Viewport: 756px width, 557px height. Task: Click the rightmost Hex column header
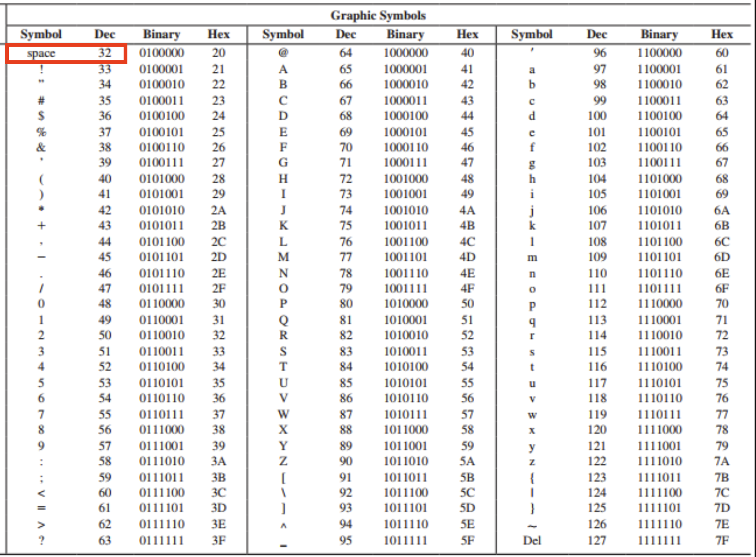coord(721,34)
